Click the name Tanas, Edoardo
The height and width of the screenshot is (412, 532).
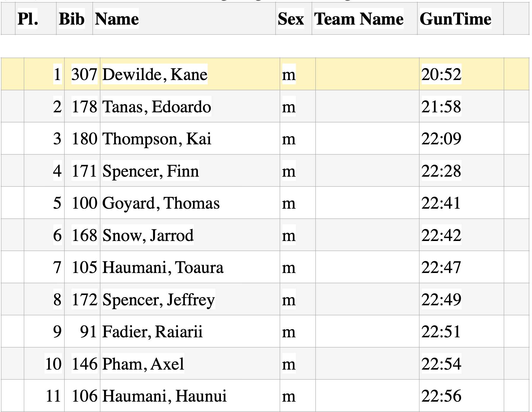coord(157,106)
